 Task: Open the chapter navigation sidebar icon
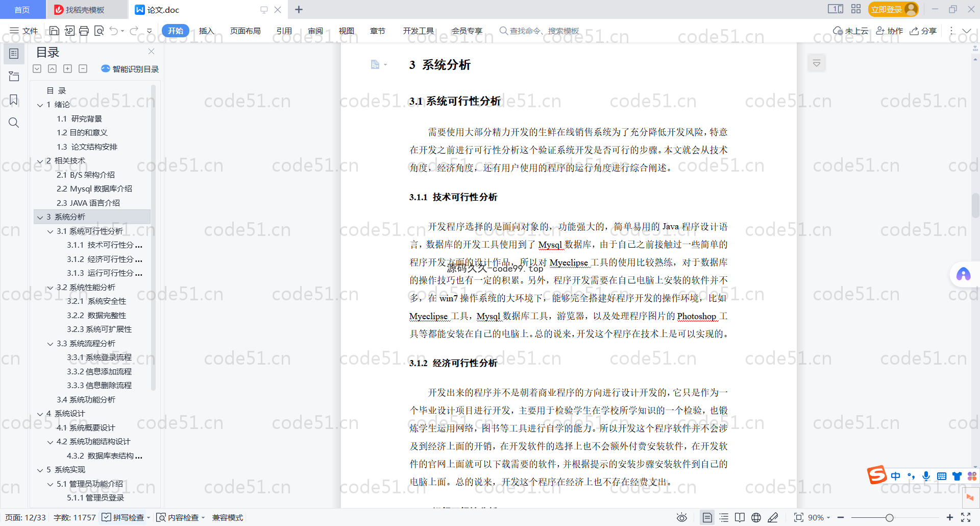coord(14,77)
